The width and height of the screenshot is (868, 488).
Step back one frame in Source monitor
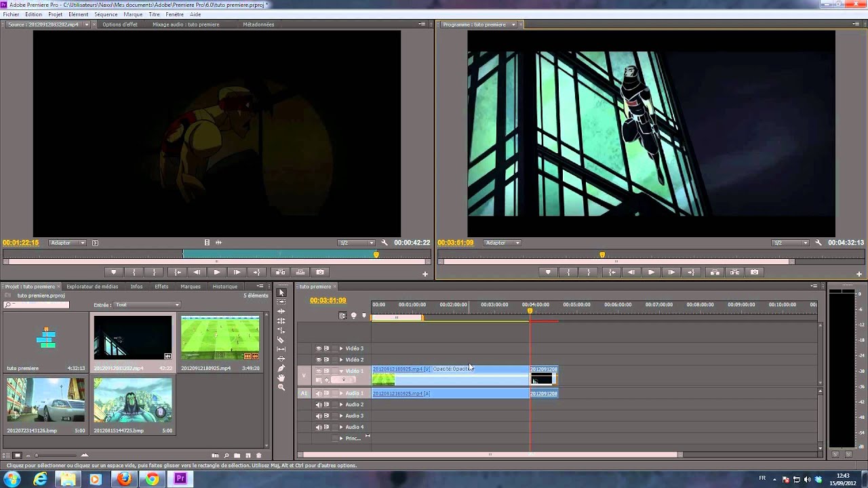click(x=197, y=272)
